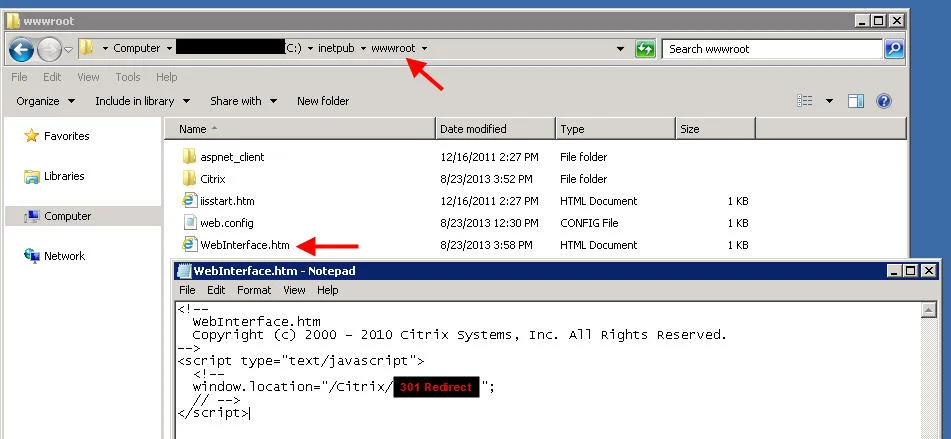Image resolution: width=951 pixels, height=439 pixels.
Task: Open the Notepad Format menu
Action: [x=254, y=290]
